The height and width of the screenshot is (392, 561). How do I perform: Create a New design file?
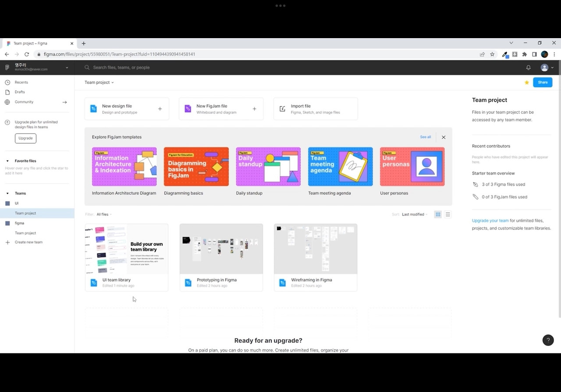point(127,109)
